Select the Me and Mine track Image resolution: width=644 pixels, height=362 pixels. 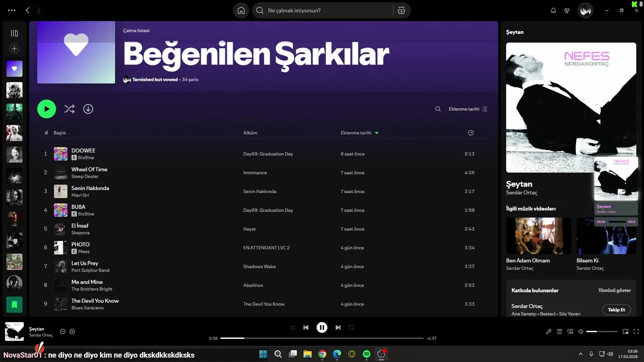(259, 285)
